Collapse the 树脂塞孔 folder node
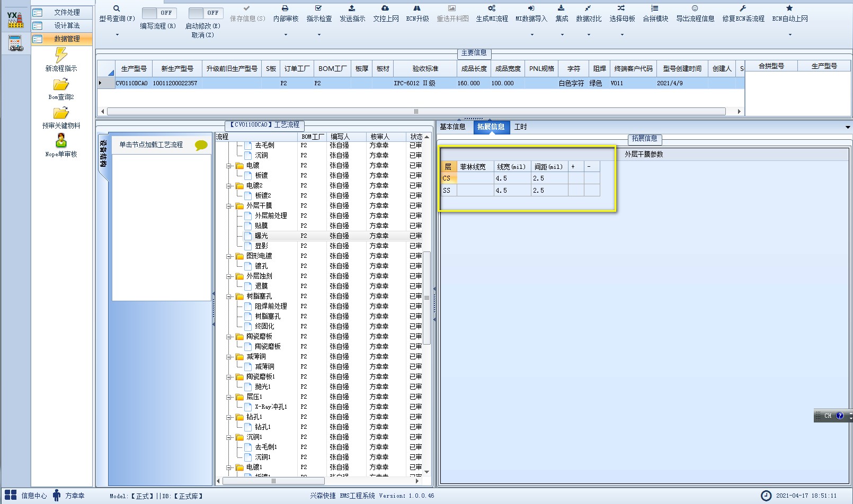Image resolution: width=853 pixels, height=504 pixels. (x=229, y=296)
